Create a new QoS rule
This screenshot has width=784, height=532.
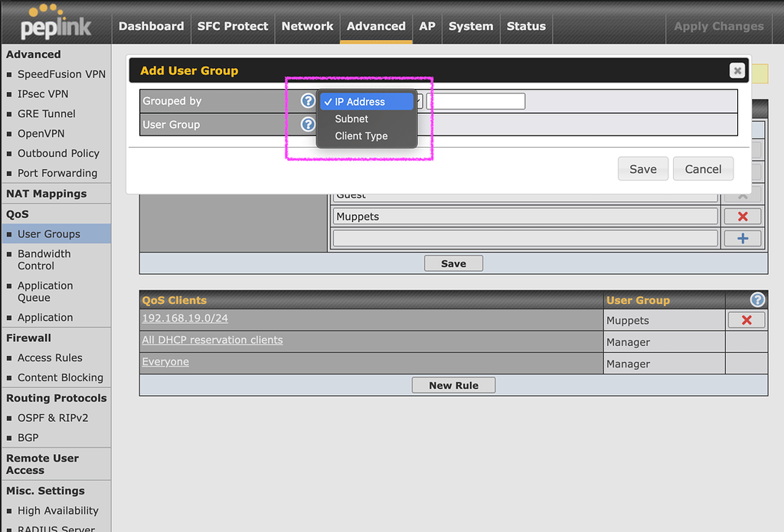tap(453, 385)
